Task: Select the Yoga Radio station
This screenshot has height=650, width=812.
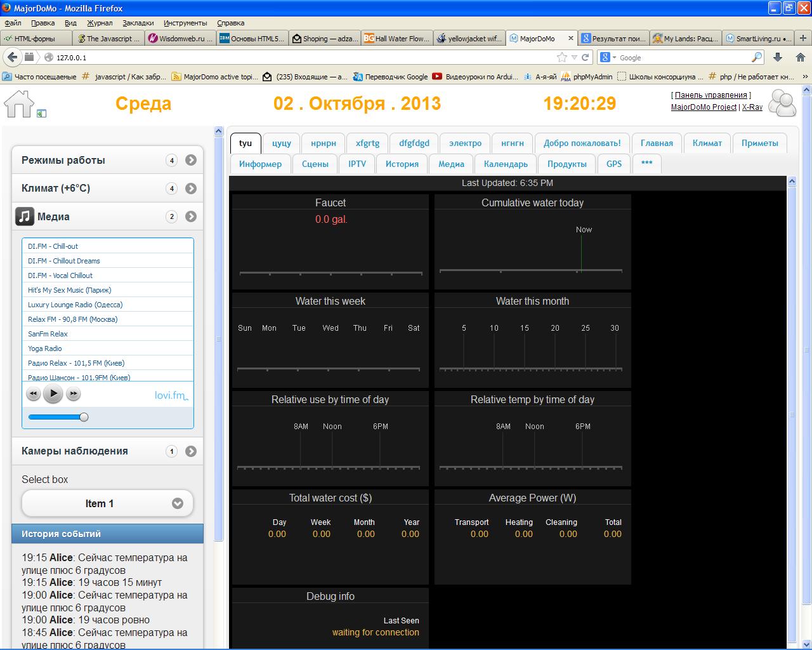Action: click(x=45, y=348)
